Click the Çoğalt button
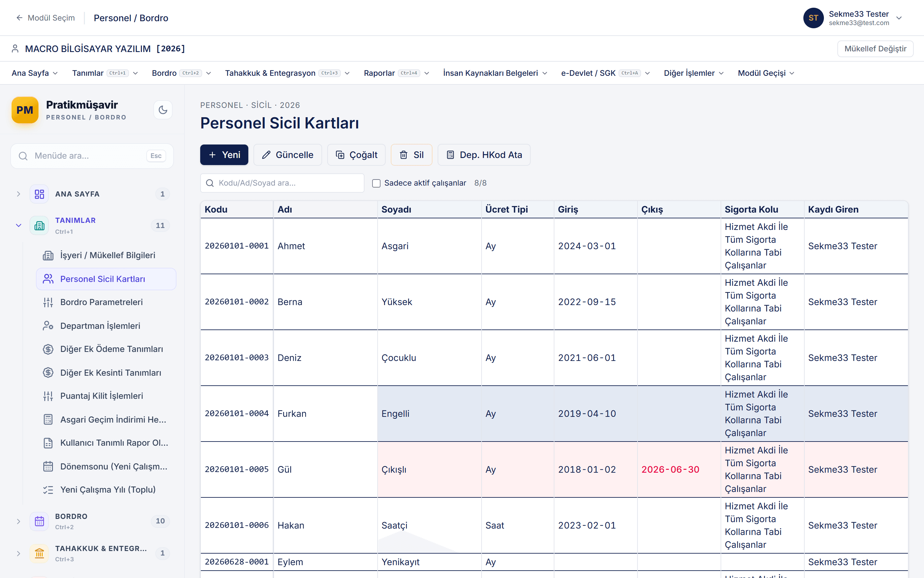This screenshot has height=578, width=924. (356, 155)
